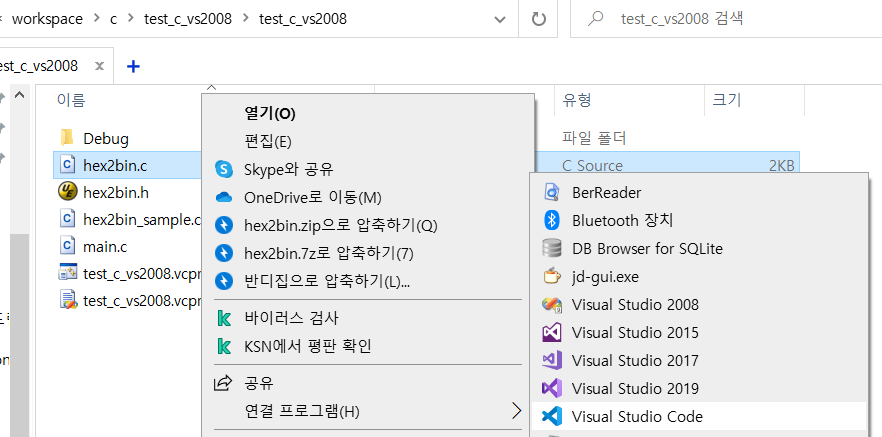Click the UltraEdit icon of hex2bin.h
This screenshot has width=882, height=437.
(x=68, y=192)
